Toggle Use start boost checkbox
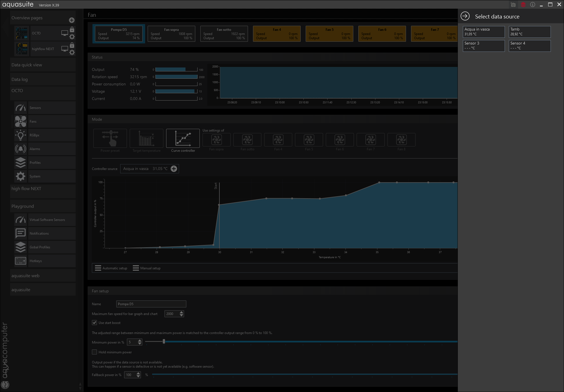564x392 pixels. [94, 323]
